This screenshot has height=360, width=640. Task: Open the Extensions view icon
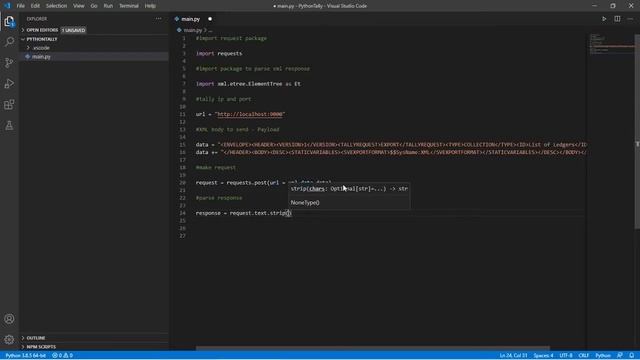coord(9,104)
